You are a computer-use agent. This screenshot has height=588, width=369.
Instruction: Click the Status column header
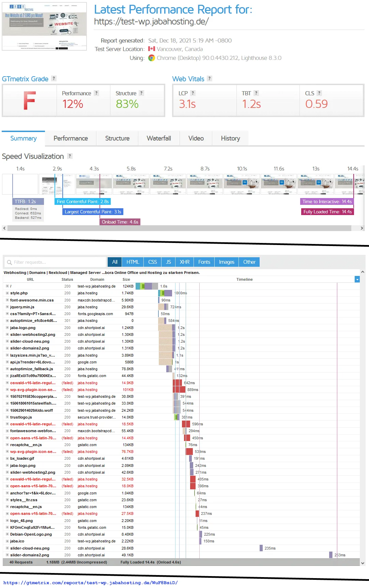tap(67, 279)
